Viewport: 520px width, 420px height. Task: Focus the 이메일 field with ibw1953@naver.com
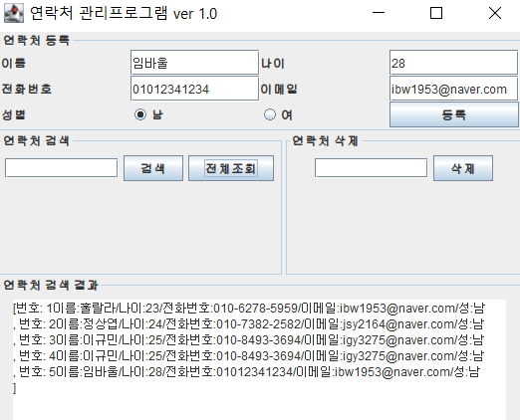point(453,89)
